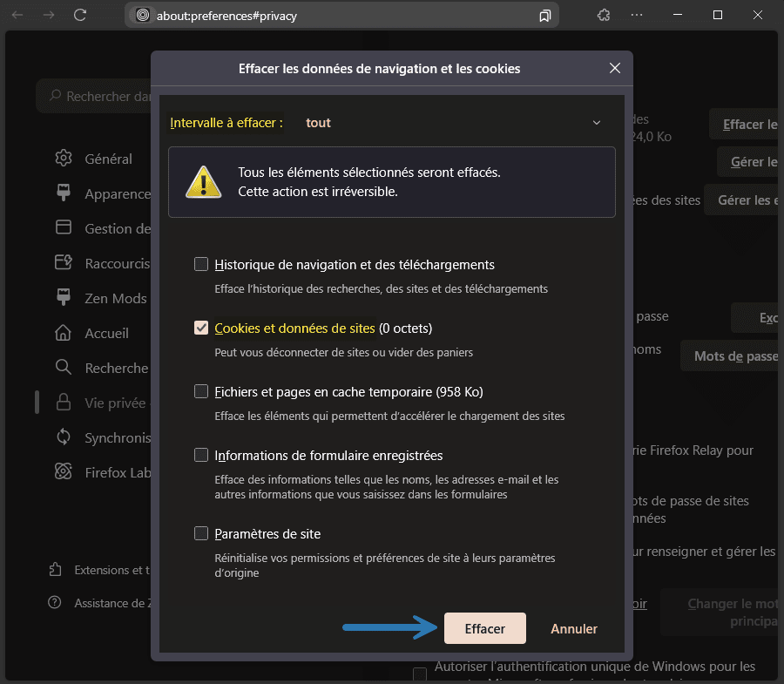Open the Recherche settings section

[x=117, y=368]
